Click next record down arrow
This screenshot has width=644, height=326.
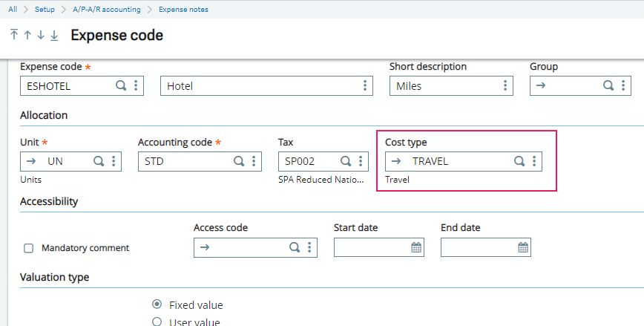(x=41, y=35)
